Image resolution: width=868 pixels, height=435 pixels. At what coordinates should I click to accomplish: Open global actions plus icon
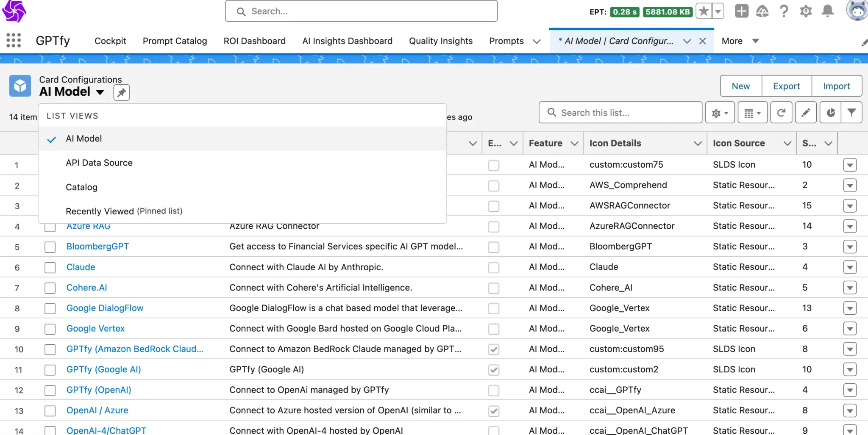point(741,11)
